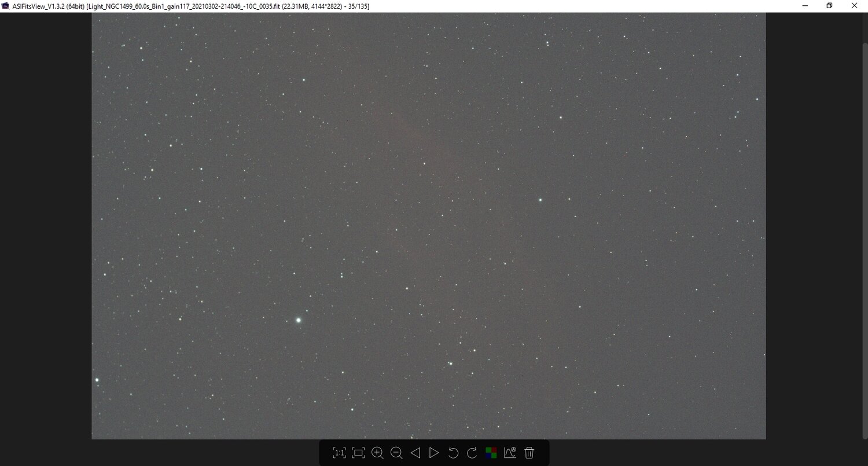868x466 pixels.
Task: Close the ASIFitsView application
Action: point(854,5)
